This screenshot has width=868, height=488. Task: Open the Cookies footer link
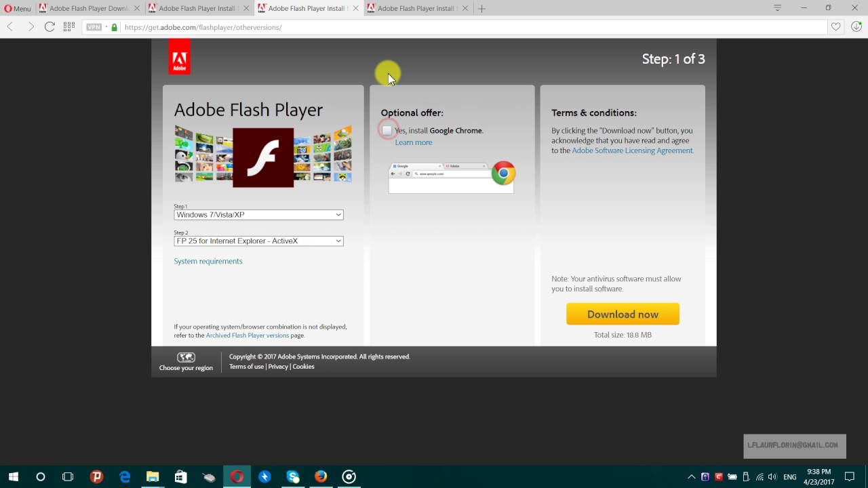point(303,367)
